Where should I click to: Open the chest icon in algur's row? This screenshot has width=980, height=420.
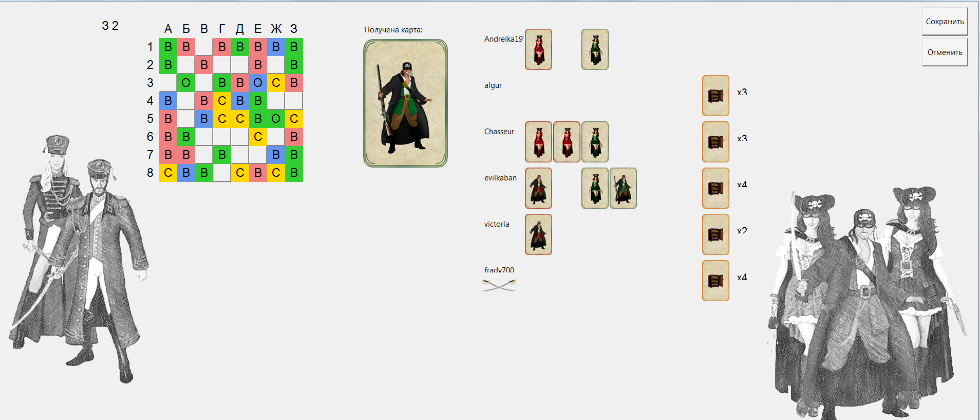coord(715,96)
